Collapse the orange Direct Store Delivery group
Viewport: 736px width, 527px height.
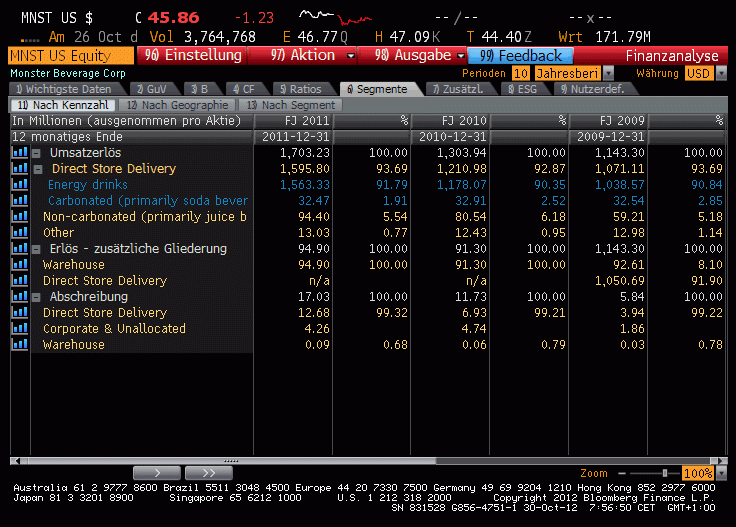pos(38,169)
